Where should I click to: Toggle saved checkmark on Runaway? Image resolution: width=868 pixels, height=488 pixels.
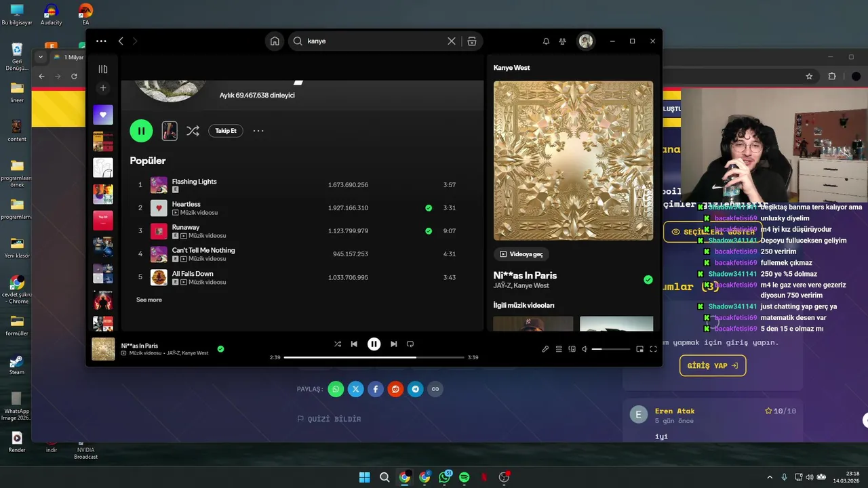click(x=429, y=231)
